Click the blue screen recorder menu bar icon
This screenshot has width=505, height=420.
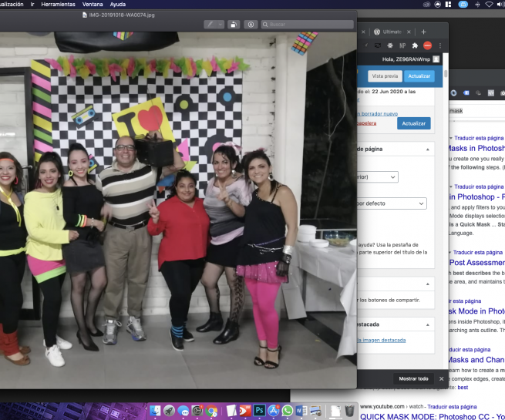[x=463, y=4]
